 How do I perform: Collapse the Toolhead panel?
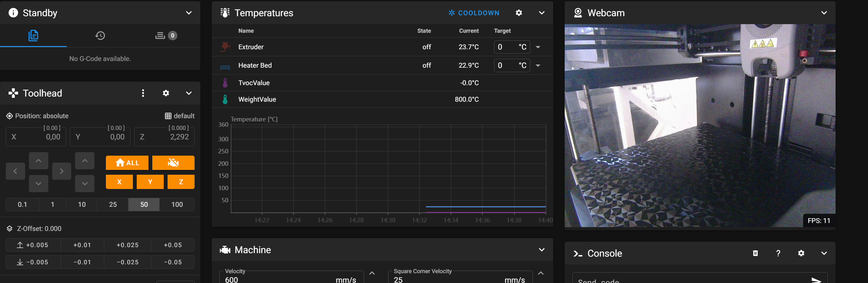click(189, 93)
